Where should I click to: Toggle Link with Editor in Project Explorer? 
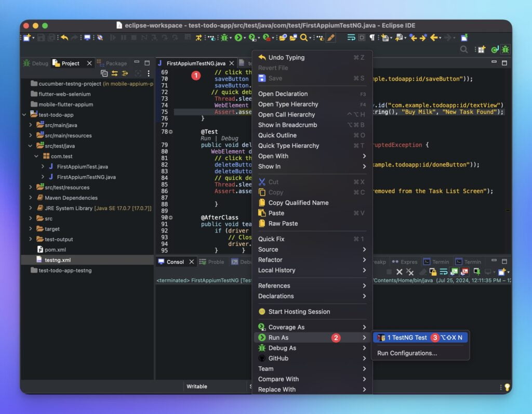coord(115,73)
